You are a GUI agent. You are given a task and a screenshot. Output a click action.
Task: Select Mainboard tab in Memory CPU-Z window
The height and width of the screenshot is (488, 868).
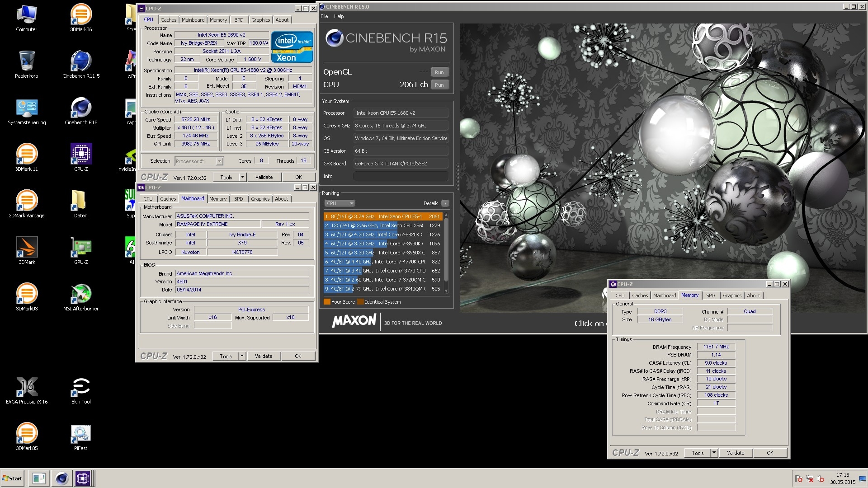[x=665, y=296]
